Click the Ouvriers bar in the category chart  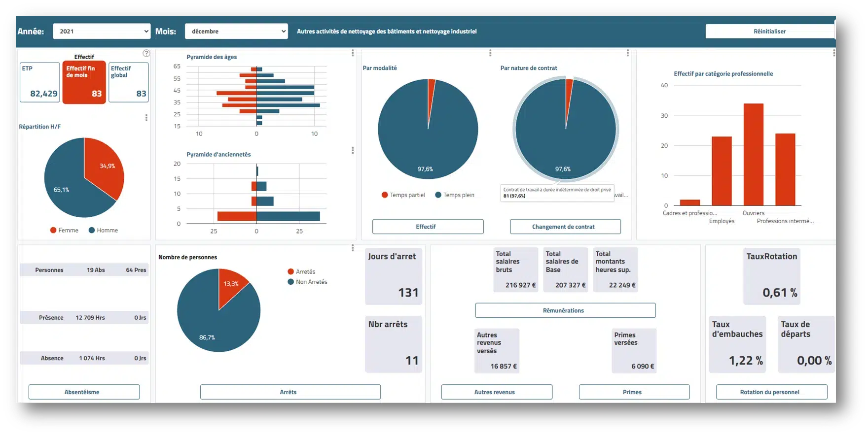tap(753, 154)
